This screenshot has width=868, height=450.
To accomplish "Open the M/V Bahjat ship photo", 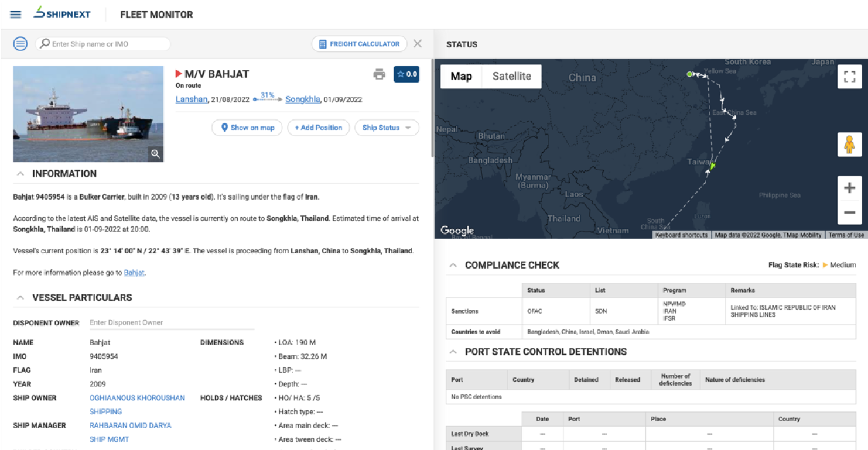I will pyautogui.click(x=88, y=114).
